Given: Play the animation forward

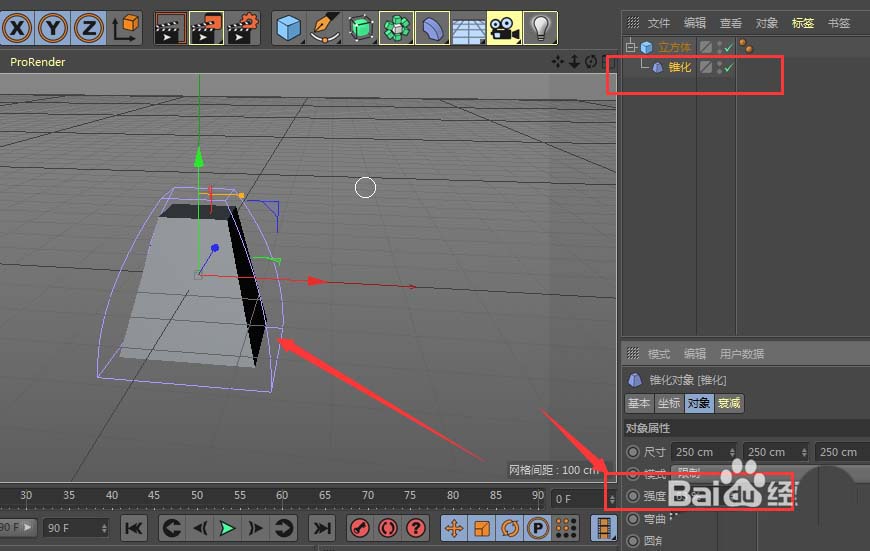Looking at the screenshot, I should 227,528.
